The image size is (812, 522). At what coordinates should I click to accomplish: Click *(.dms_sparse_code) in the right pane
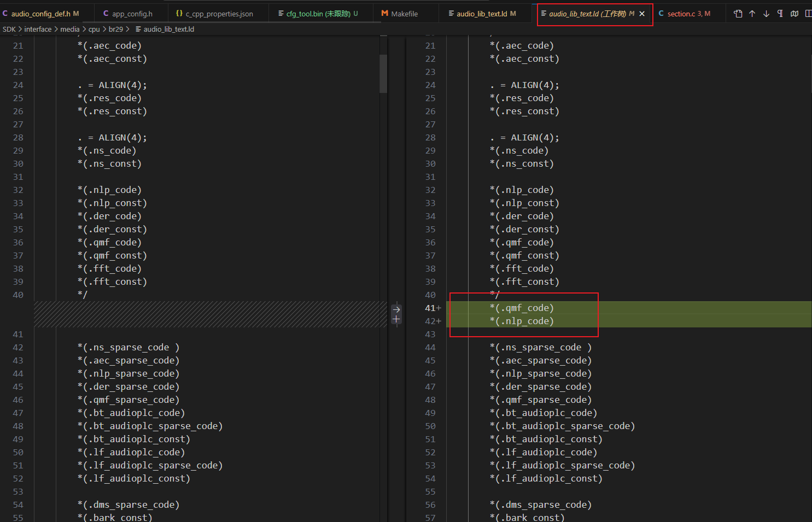(x=541, y=505)
